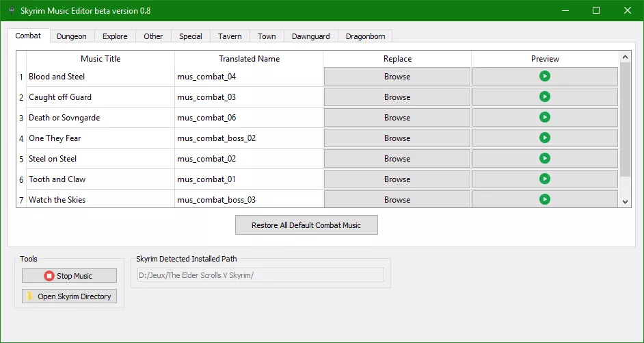Play preview for Blood and Steel
The height and width of the screenshot is (343, 644).
pyautogui.click(x=545, y=77)
